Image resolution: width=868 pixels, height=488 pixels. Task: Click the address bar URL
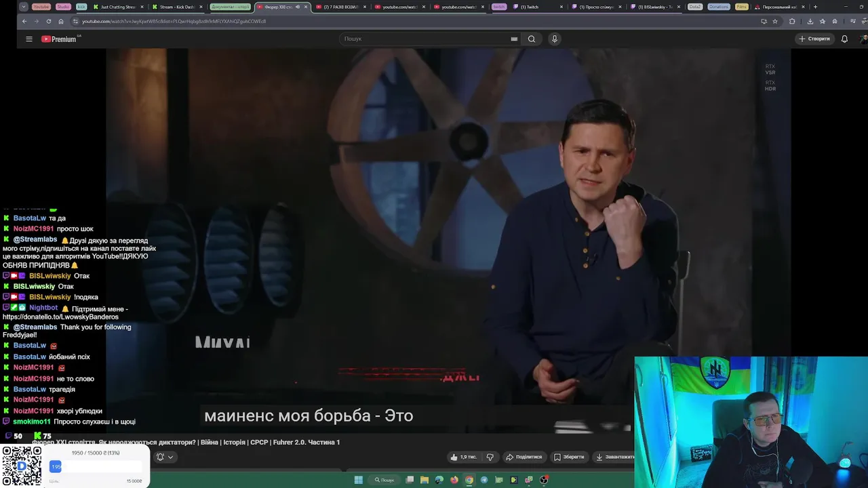click(x=174, y=21)
